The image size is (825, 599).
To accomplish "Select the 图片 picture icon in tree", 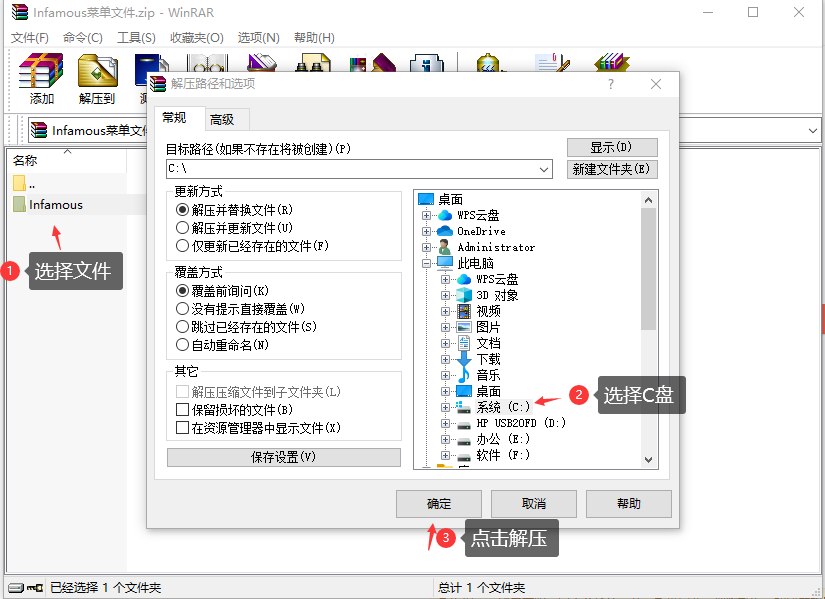I will (464, 327).
